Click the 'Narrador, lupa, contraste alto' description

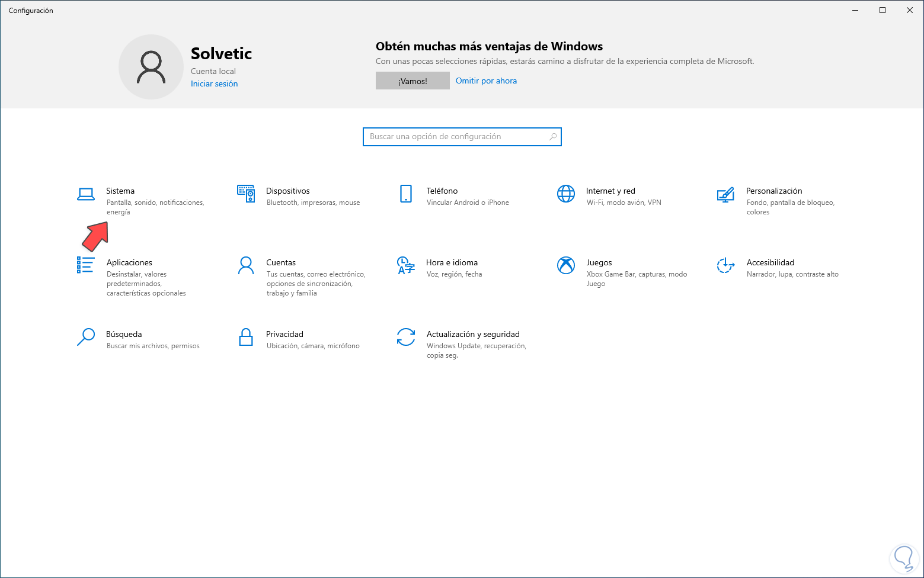click(x=792, y=274)
